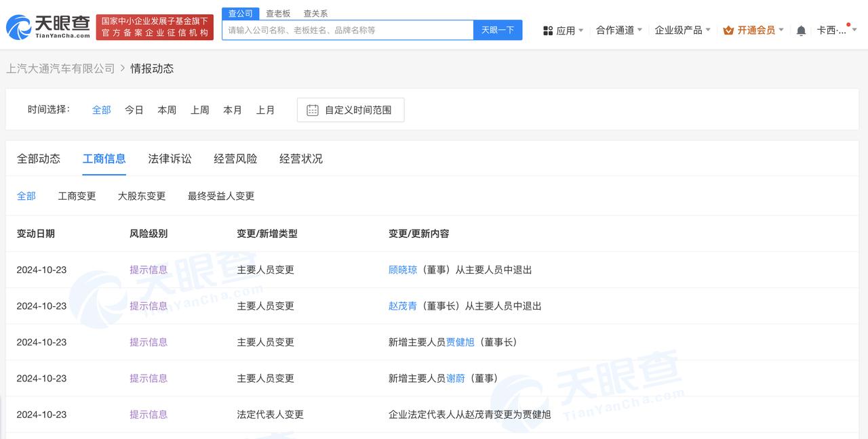Click the 变更/新增类型 column header

coord(267,234)
